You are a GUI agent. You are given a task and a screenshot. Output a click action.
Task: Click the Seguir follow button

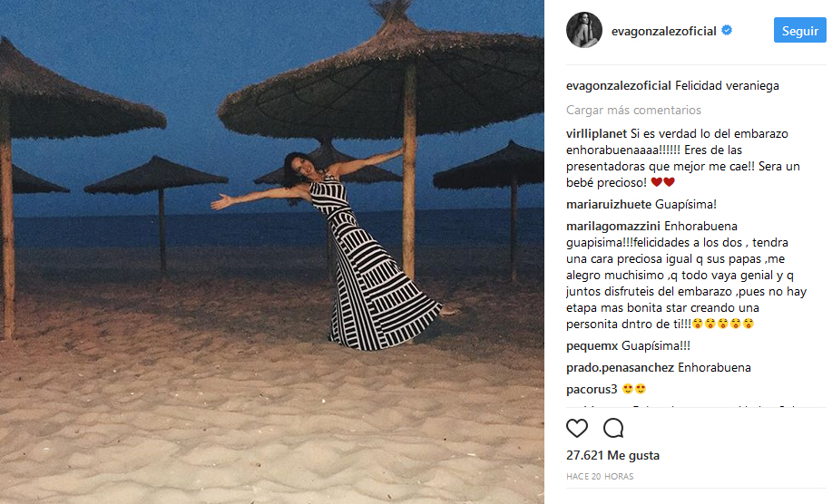799,31
